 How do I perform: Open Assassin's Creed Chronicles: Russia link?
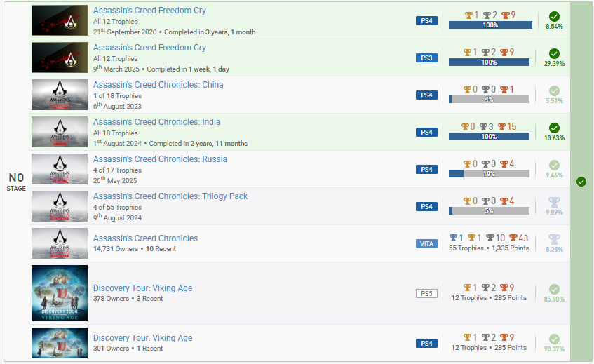(x=160, y=159)
